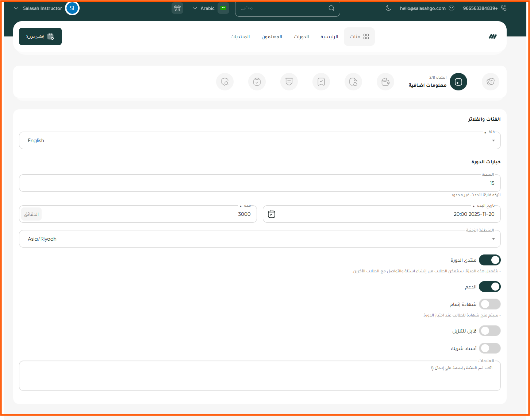Viewport: 530px width, 420px height.
Task: Go to the file-cloud step icon
Action: click(x=353, y=82)
